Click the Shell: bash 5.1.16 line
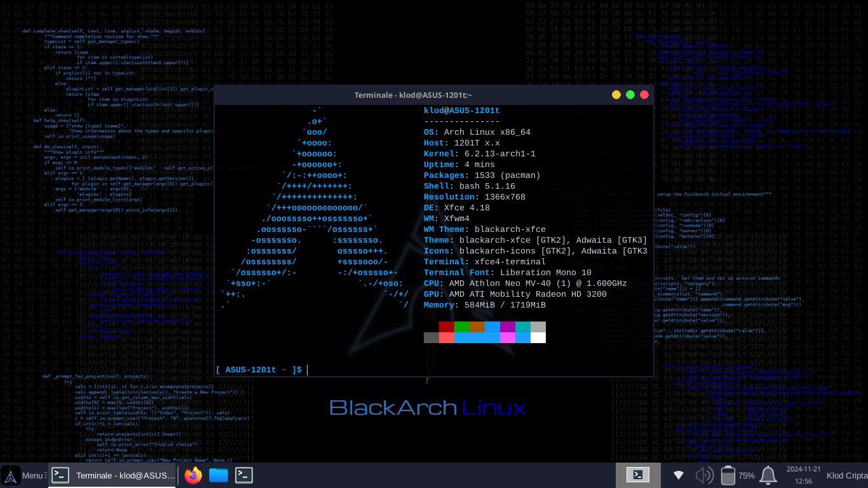 coord(470,186)
